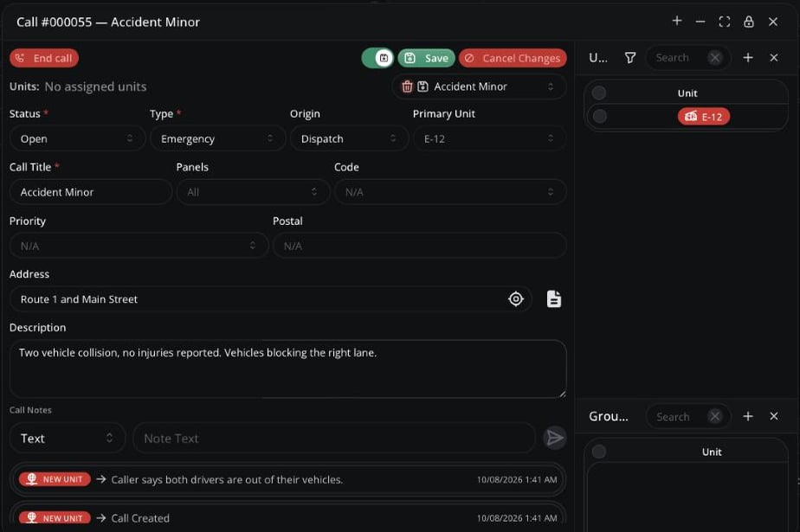Click the red End call button
Viewport: 800px width, 532px height.
[x=44, y=58]
